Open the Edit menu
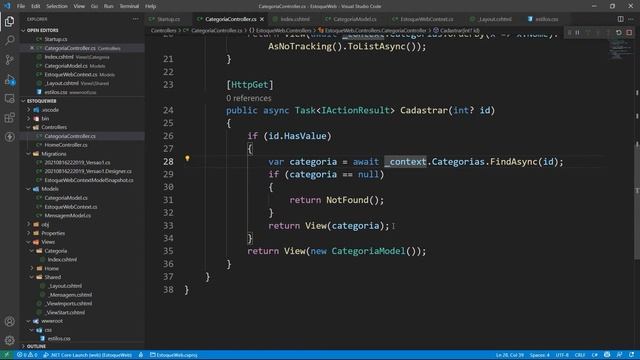640x360 pixels. click(36, 6)
